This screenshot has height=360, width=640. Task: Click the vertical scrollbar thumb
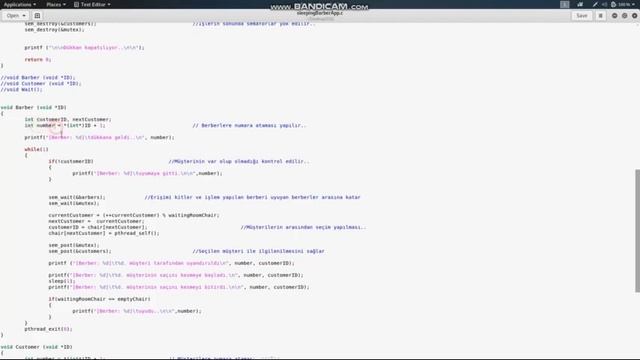[637, 231]
